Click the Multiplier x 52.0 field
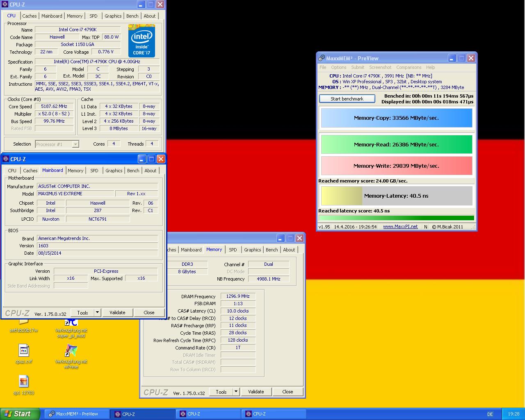The width and height of the screenshot is (525, 420). point(54,114)
